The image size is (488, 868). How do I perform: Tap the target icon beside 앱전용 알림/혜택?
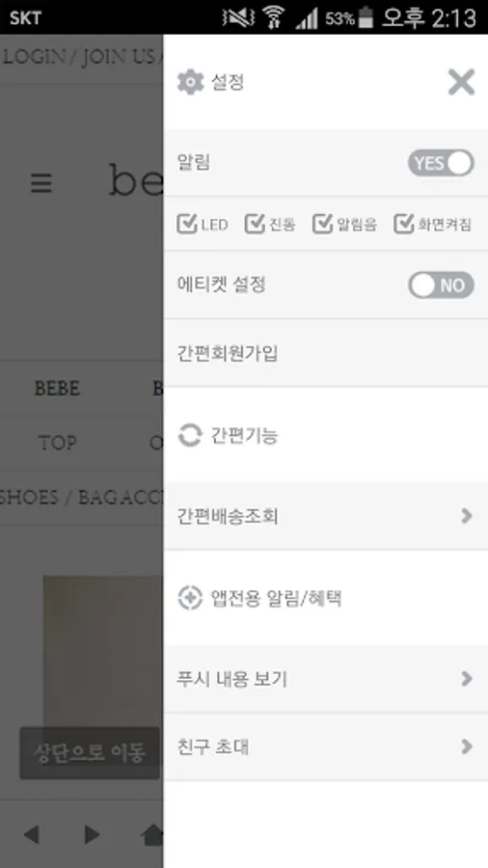(190, 598)
